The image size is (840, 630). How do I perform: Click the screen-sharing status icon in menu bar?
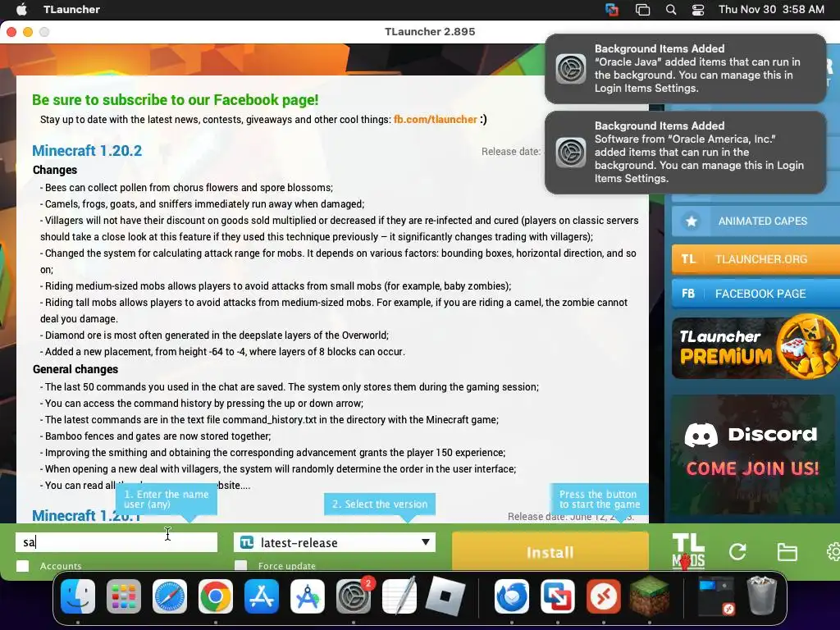pyautogui.click(x=611, y=10)
